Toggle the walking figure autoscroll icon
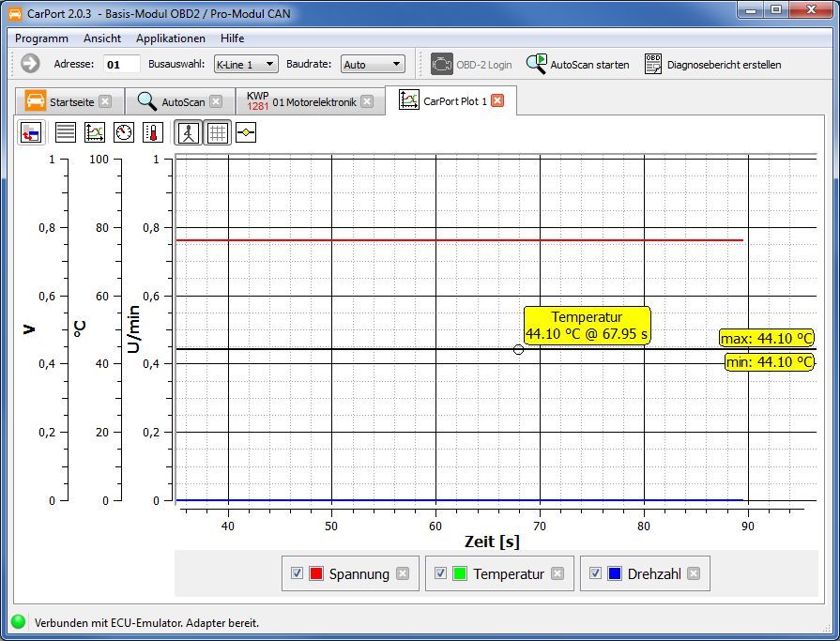 [x=189, y=132]
